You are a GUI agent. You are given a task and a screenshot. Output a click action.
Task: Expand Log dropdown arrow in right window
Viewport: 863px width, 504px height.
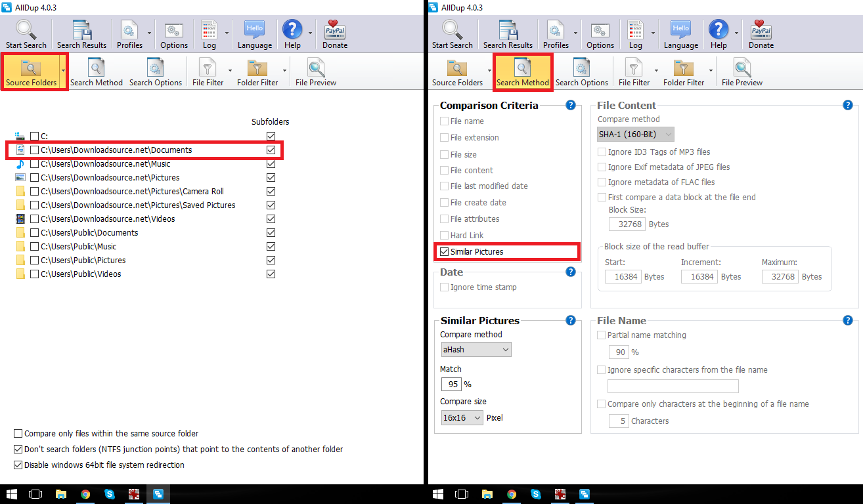click(653, 32)
